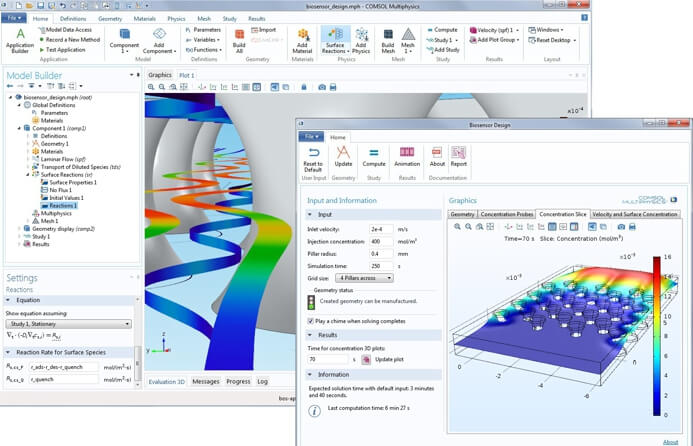Open Study 1, Stationary equation dropdown

click(x=69, y=324)
